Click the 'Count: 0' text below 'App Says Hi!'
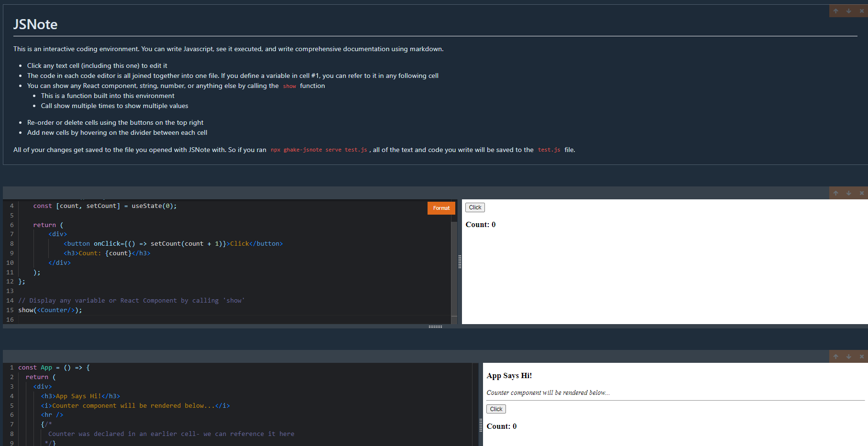The width and height of the screenshot is (868, 446). pyautogui.click(x=502, y=426)
